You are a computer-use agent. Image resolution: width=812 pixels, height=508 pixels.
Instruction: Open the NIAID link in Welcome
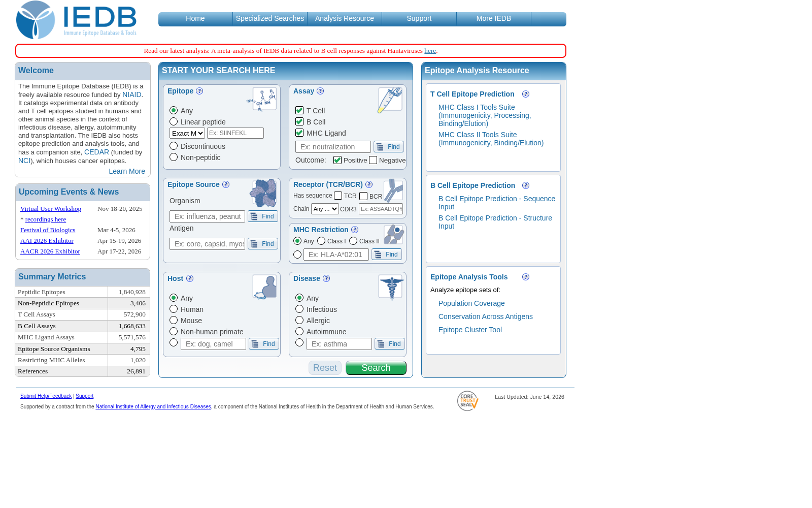pyautogui.click(x=131, y=95)
